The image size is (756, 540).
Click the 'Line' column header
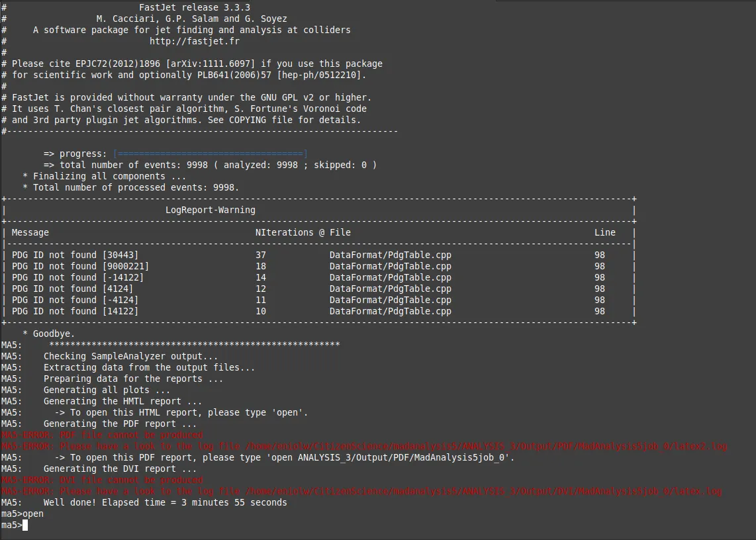pos(604,232)
